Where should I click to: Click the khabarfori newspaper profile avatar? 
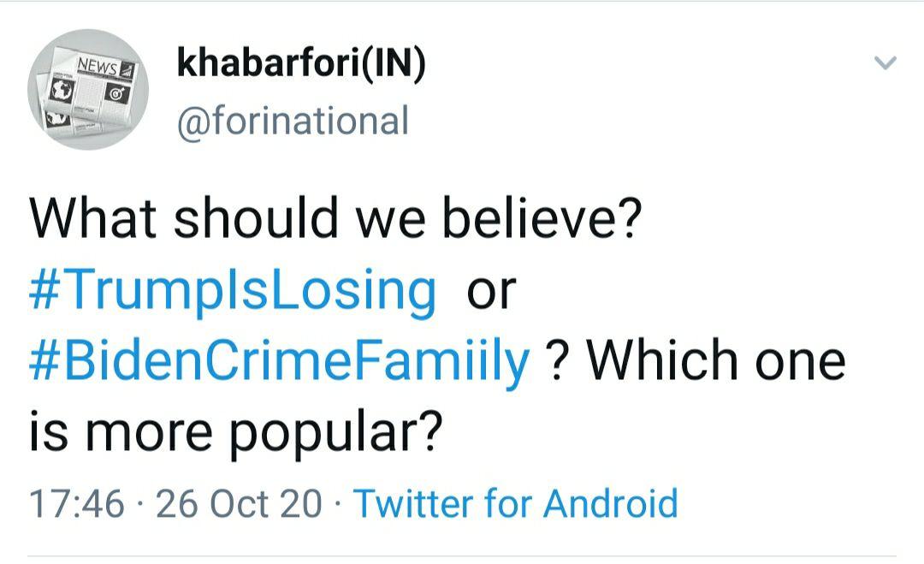point(87,89)
